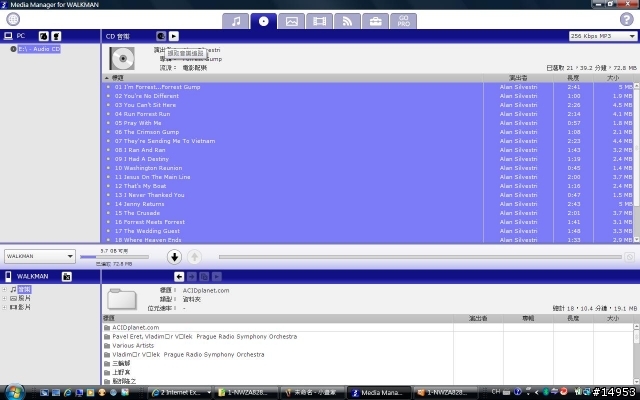Select E:\ - Audio CD in PC tree
This screenshot has height=400, width=640.
point(39,49)
